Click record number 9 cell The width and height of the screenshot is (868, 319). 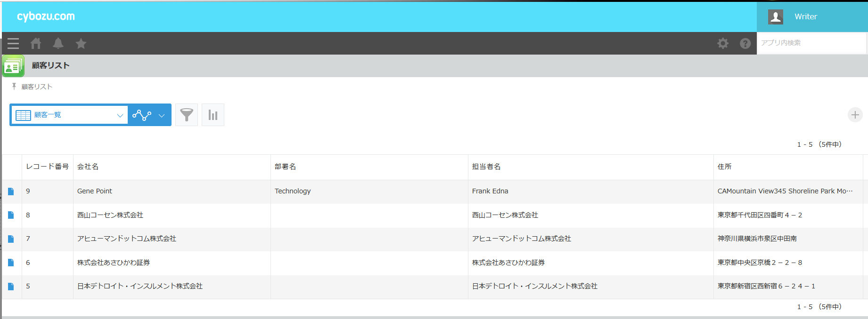pos(48,191)
